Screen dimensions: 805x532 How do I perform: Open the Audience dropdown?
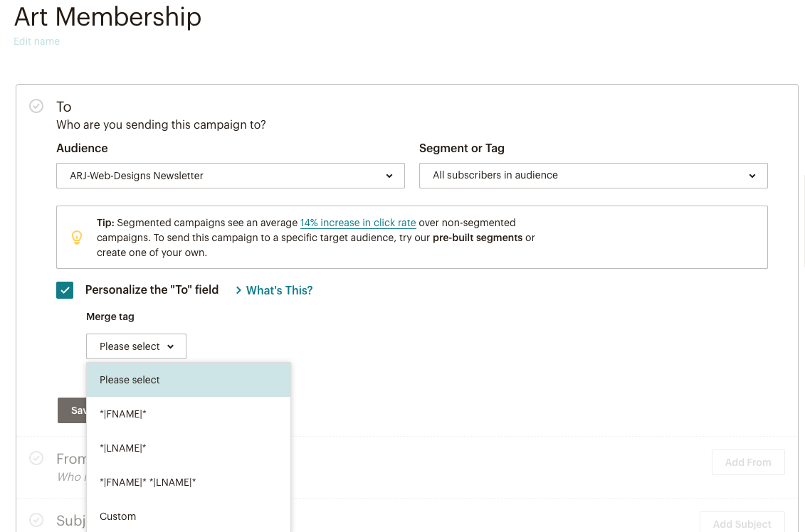point(230,176)
